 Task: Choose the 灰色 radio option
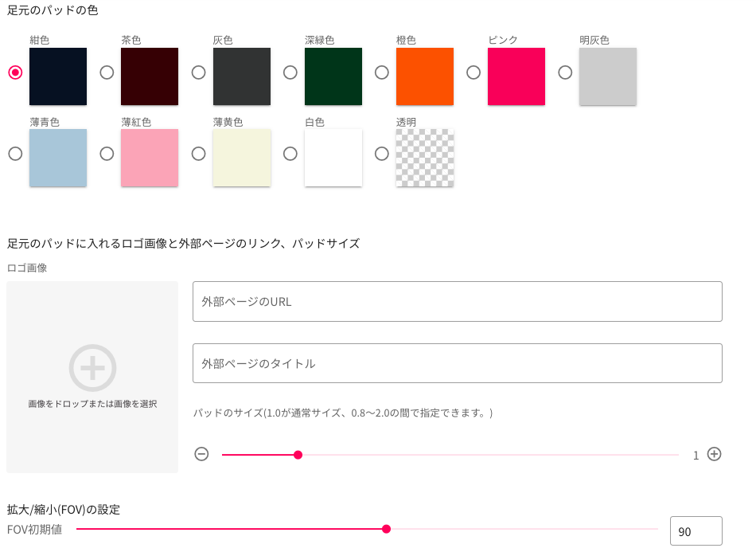(x=199, y=72)
